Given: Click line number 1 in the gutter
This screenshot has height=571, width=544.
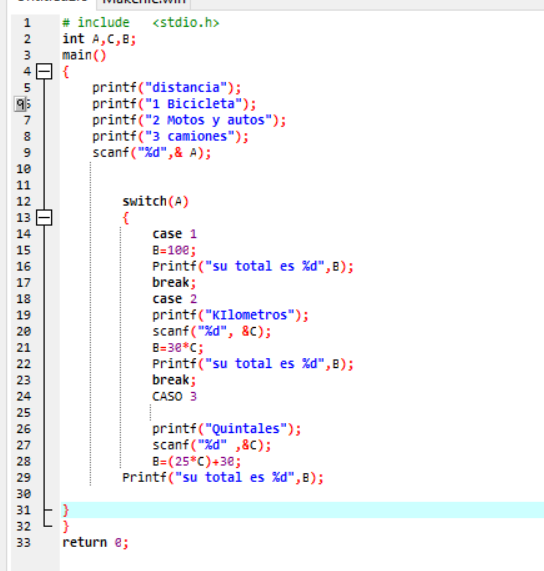Looking at the screenshot, I should point(27,23).
